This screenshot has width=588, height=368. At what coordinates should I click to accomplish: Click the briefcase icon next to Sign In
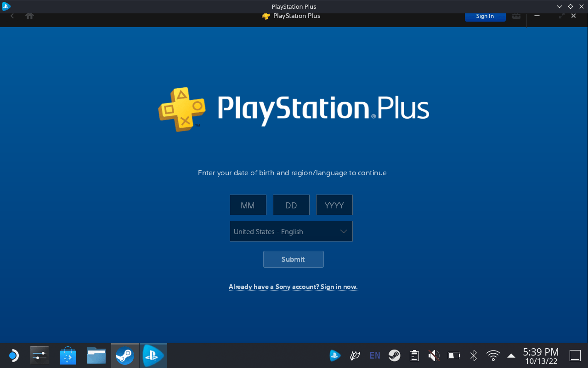pos(516,16)
